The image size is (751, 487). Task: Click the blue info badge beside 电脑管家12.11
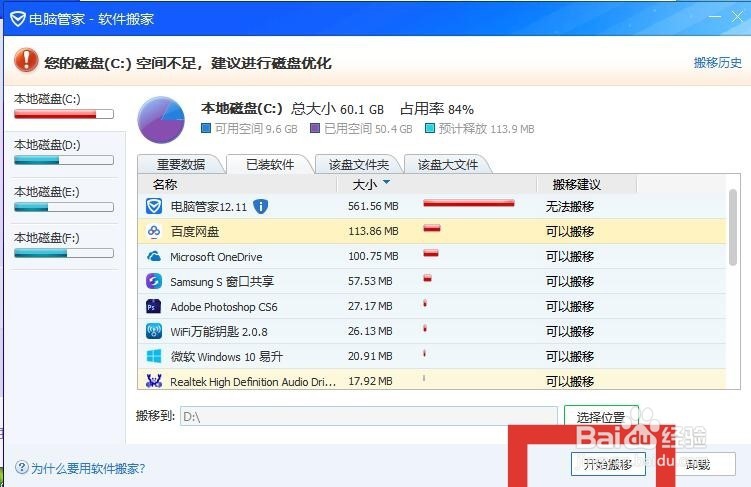(261, 206)
